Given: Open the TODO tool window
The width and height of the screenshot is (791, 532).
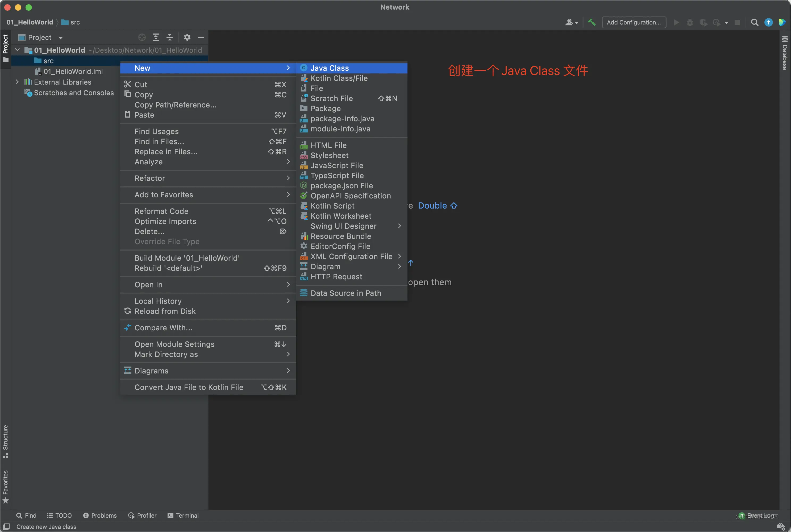Looking at the screenshot, I should click(59, 516).
